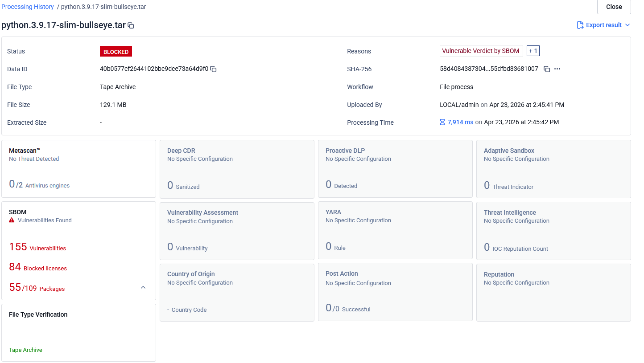Copy the SHA-256 hash

click(547, 69)
